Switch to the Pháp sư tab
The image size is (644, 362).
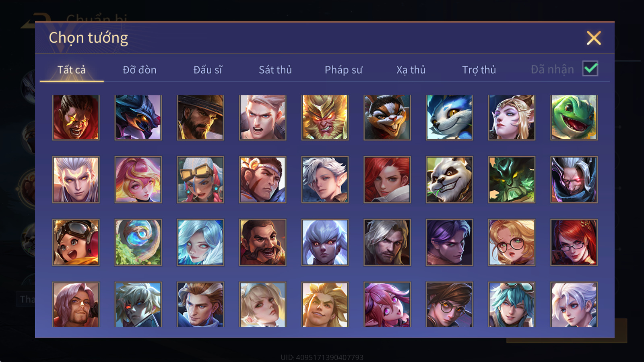pyautogui.click(x=343, y=70)
